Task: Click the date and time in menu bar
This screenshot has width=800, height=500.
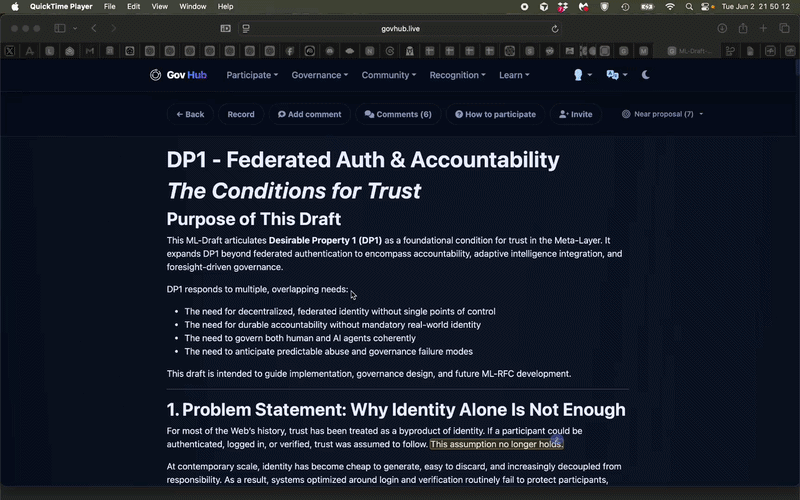Action: pos(756,7)
